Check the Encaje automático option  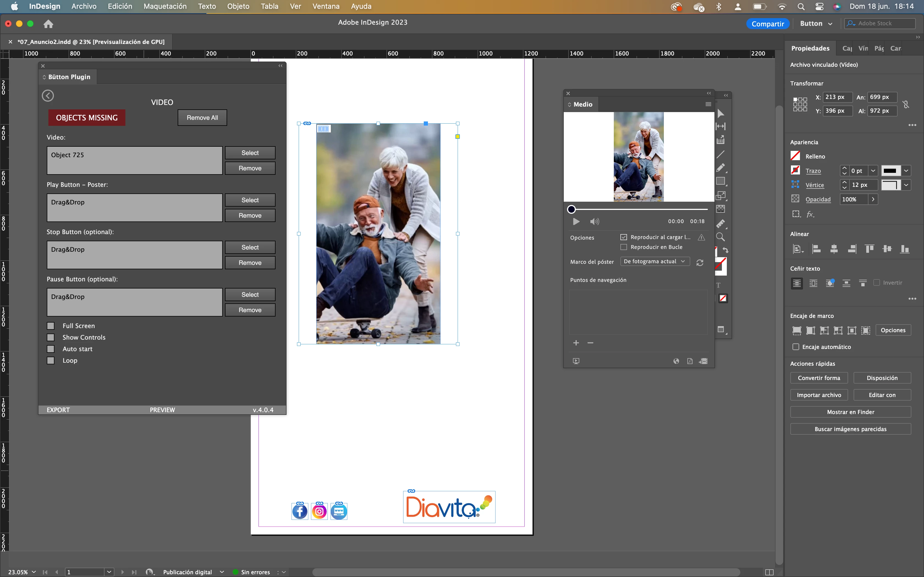coord(796,346)
